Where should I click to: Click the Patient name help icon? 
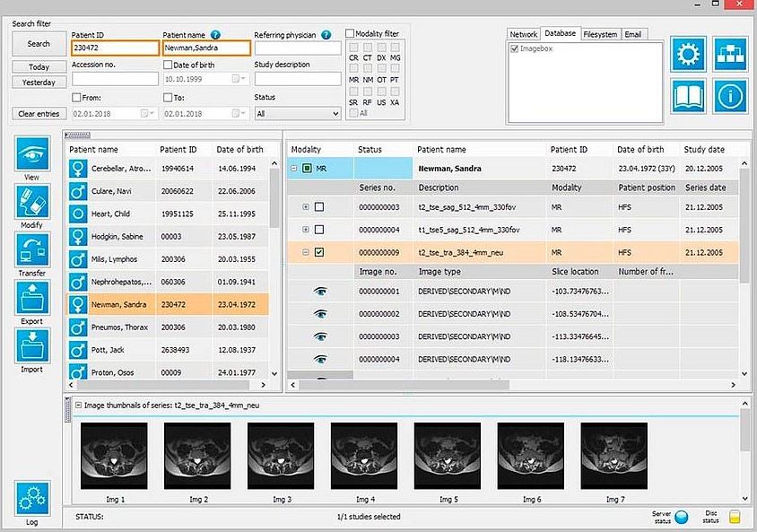click(215, 35)
